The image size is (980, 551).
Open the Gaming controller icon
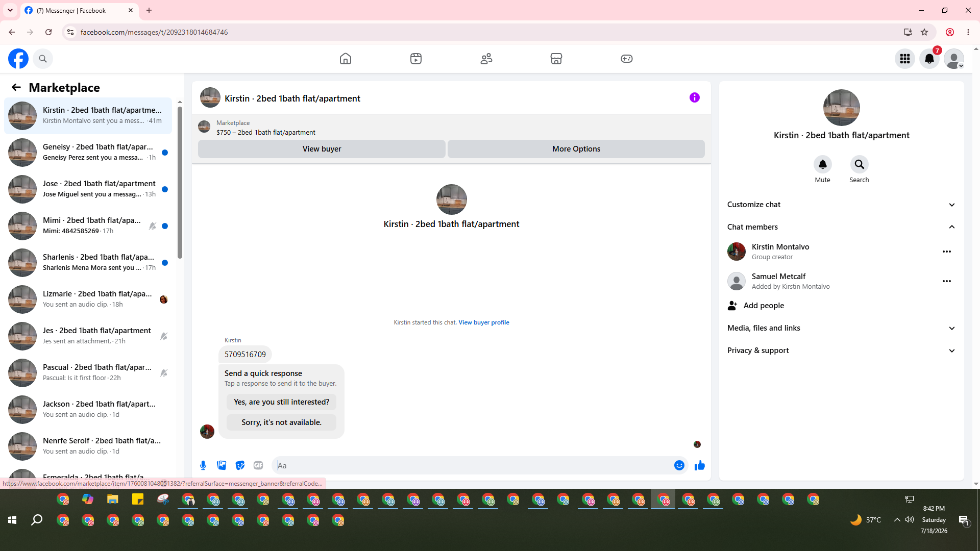pyautogui.click(x=627, y=59)
